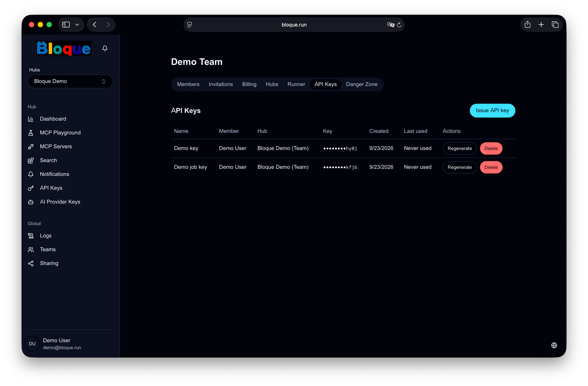Open the page reader icon in address bar
Viewport: 588px width, 386px height.
[189, 25]
